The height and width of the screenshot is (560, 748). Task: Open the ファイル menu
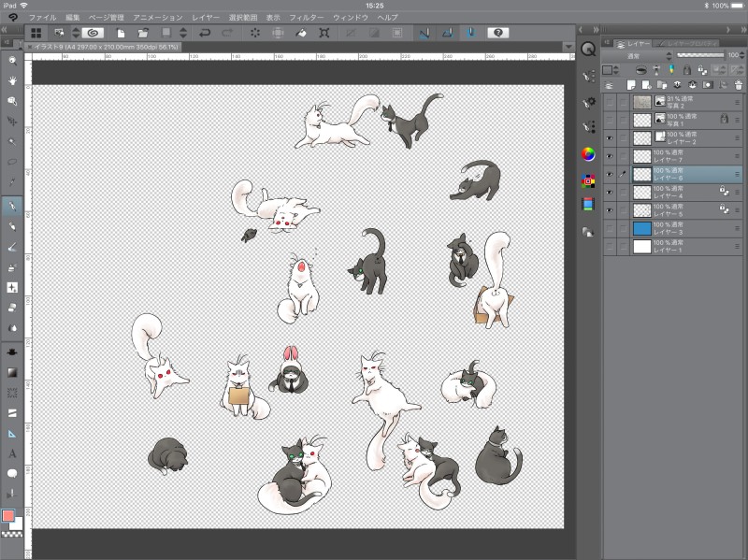point(41,18)
